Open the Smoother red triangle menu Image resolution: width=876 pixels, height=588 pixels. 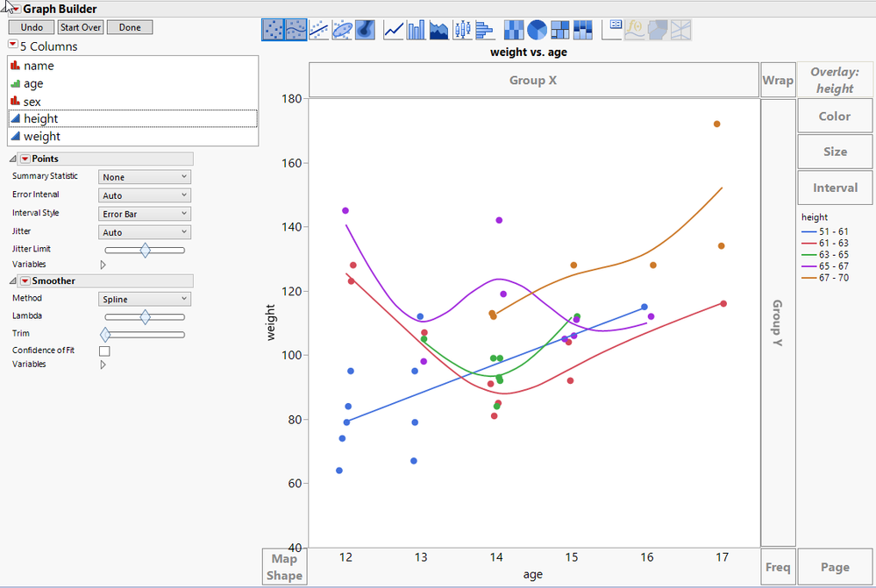pyautogui.click(x=25, y=281)
